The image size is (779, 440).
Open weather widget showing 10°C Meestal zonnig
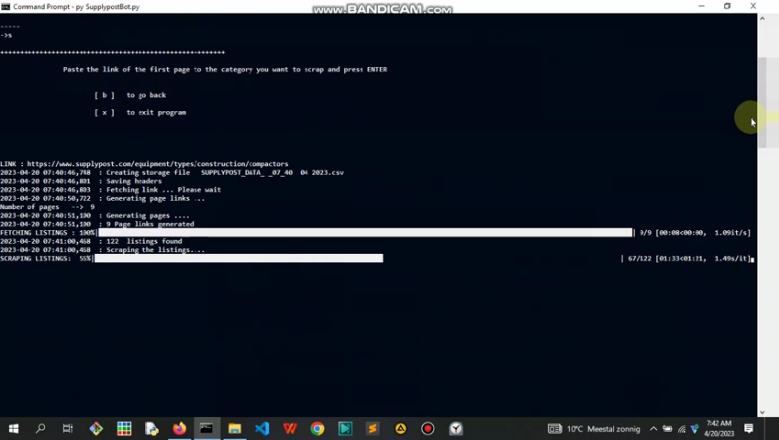[x=594, y=429]
